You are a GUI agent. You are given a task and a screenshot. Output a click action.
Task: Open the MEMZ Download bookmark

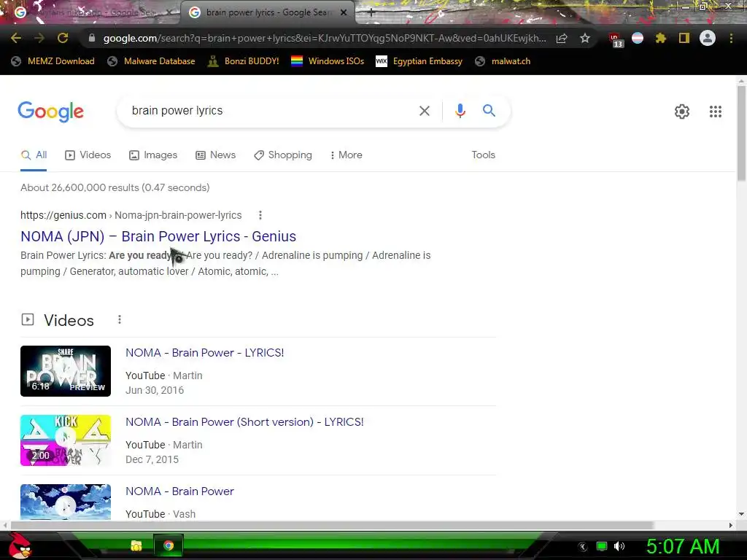click(53, 61)
